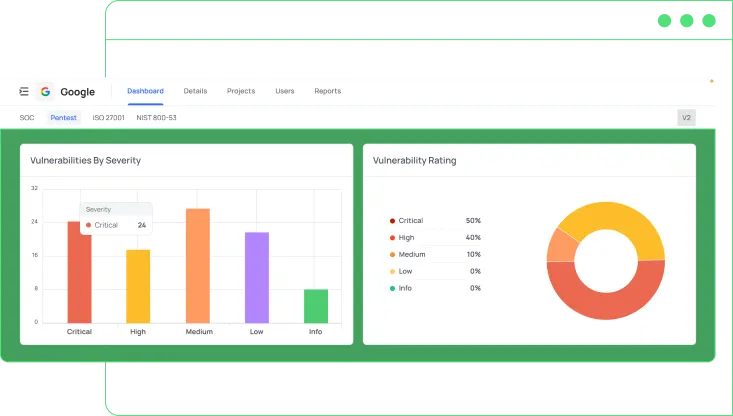Click the Info legend dot
Screen dimensions: 733x416
pos(391,289)
